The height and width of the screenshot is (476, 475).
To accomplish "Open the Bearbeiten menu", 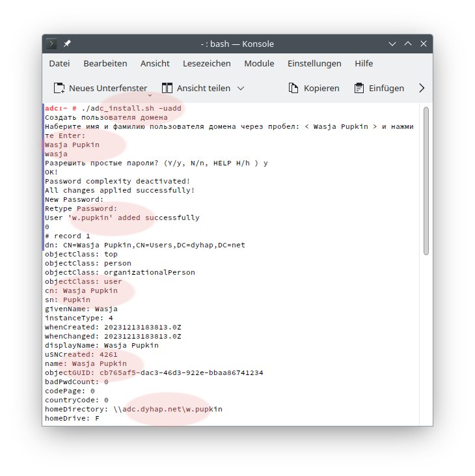I will point(105,63).
